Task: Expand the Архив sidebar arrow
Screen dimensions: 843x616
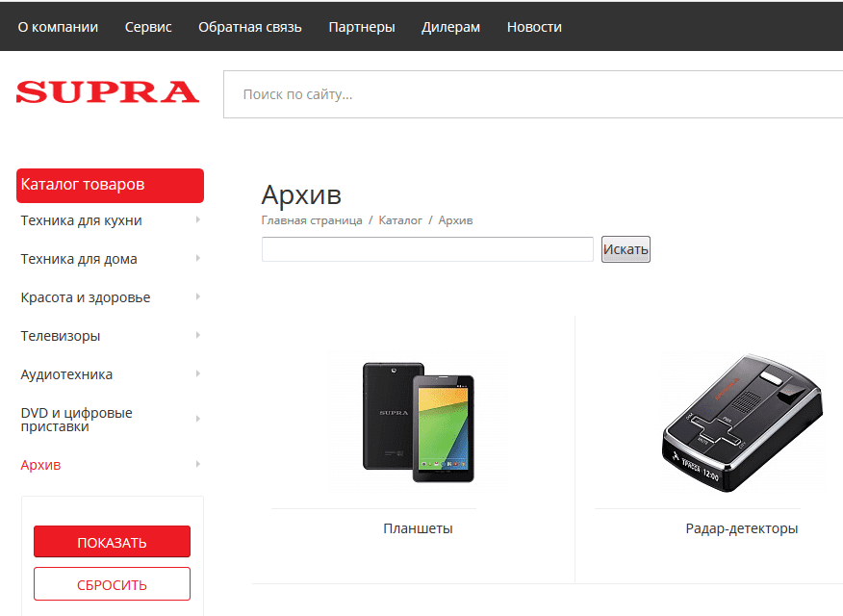Action: tap(197, 465)
